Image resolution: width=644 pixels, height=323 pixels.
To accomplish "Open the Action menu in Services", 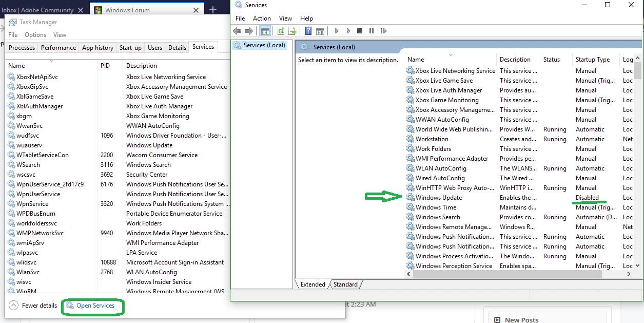I will pos(262,18).
